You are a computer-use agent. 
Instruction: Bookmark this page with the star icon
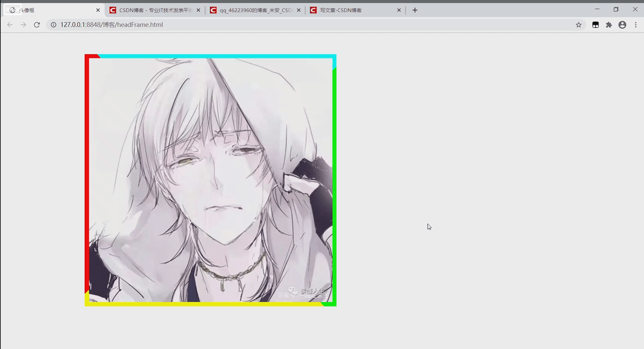click(579, 25)
